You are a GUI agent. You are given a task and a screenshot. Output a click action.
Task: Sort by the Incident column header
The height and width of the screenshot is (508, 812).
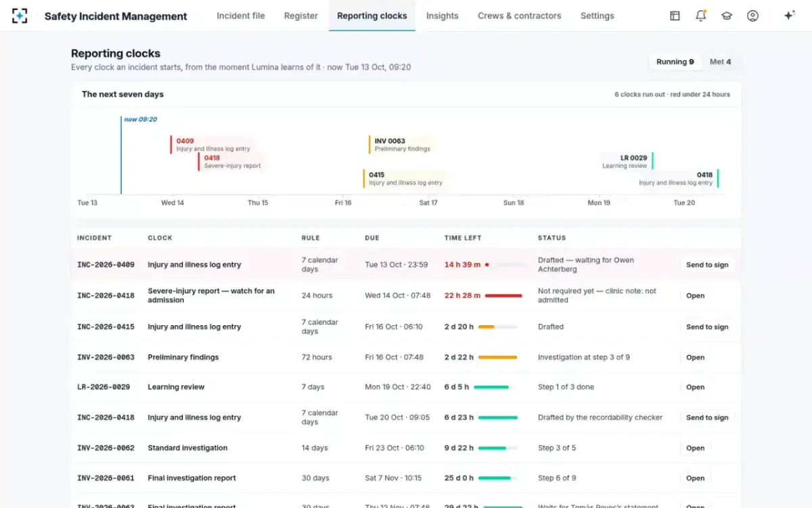95,238
